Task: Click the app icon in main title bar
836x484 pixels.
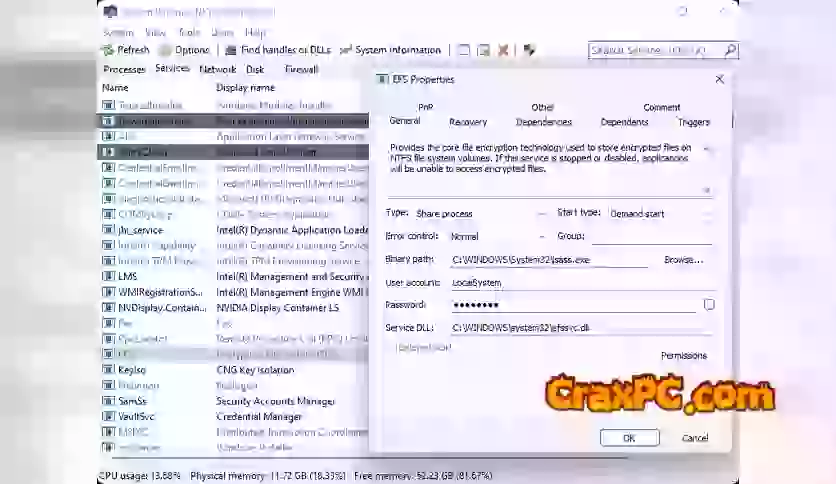Action: 110,11
